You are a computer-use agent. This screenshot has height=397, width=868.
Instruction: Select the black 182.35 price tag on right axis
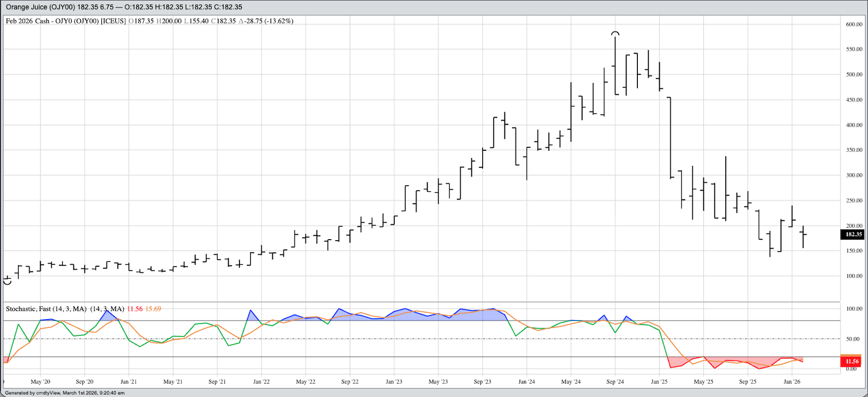point(853,234)
